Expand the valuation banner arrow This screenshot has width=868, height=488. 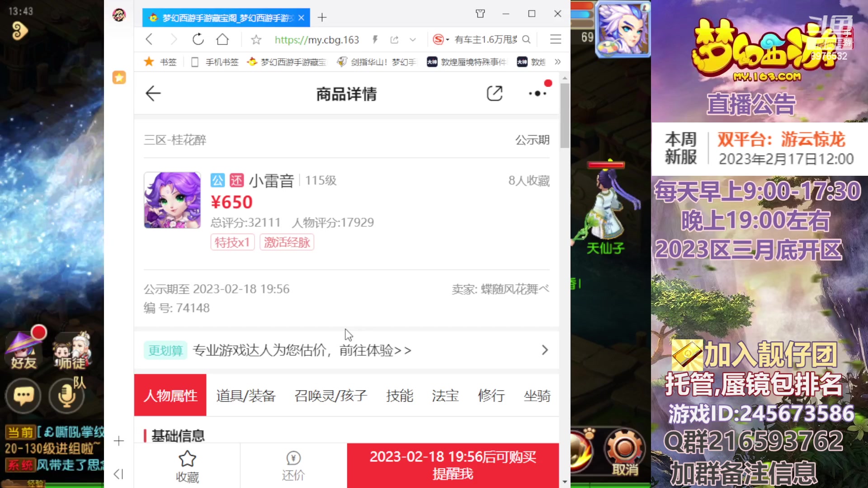[x=545, y=350]
